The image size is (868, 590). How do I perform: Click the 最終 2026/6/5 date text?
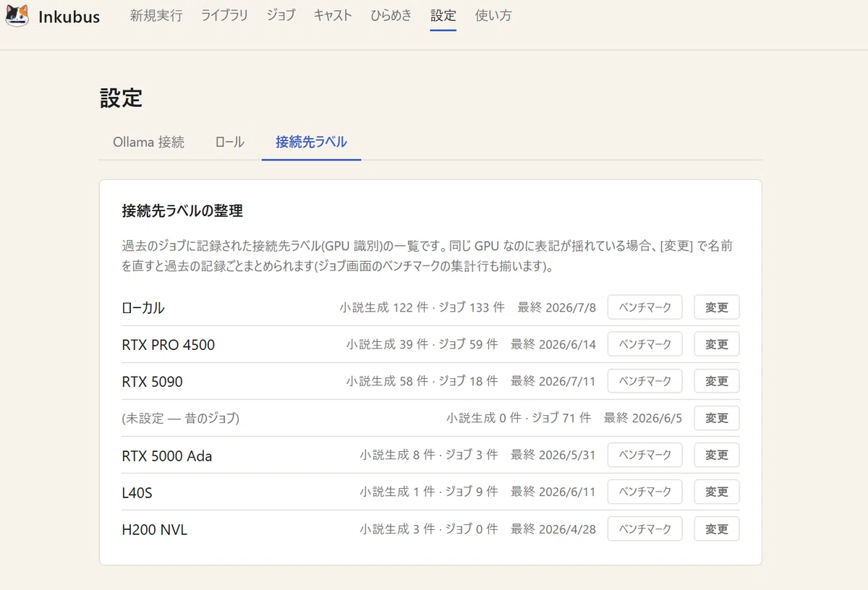pyautogui.click(x=643, y=418)
